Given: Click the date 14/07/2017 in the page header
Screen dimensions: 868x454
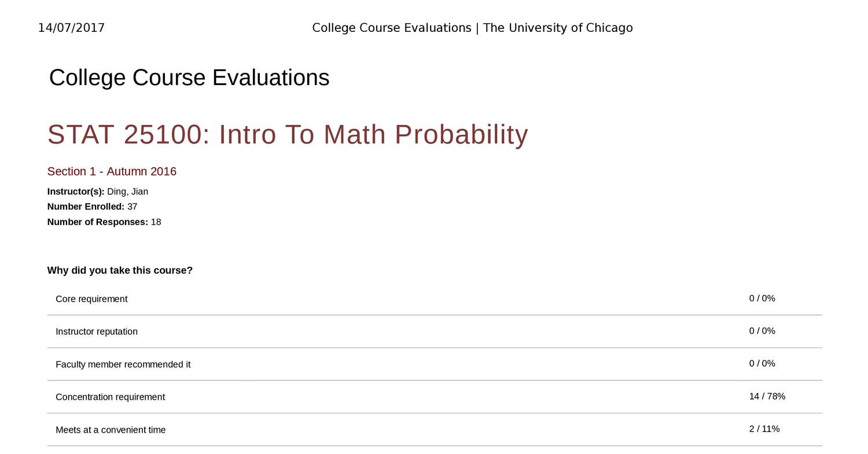Looking at the screenshot, I should [71, 28].
